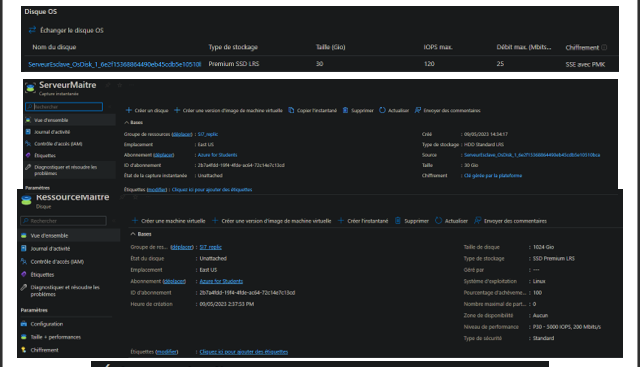Click modifier link beside Étiquettes in RessourceMaitre
This screenshot has height=367, width=640.
[167, 352]
